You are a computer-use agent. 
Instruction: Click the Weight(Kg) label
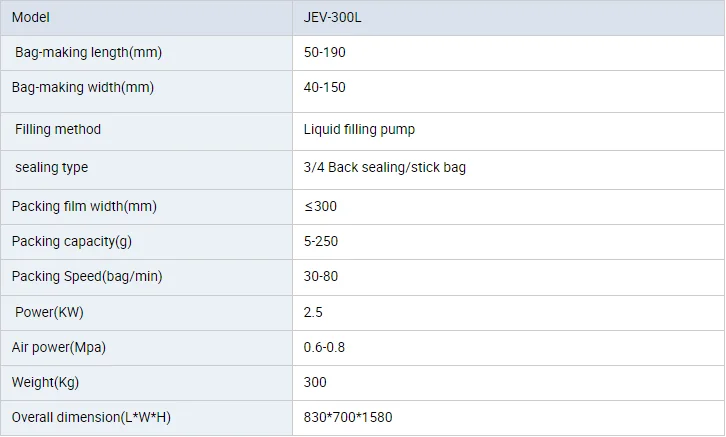[45, 382]
